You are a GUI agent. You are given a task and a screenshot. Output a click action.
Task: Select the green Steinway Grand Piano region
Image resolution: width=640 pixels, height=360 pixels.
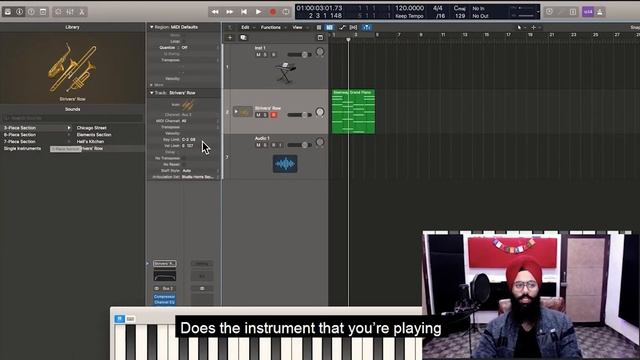[353, 111]
